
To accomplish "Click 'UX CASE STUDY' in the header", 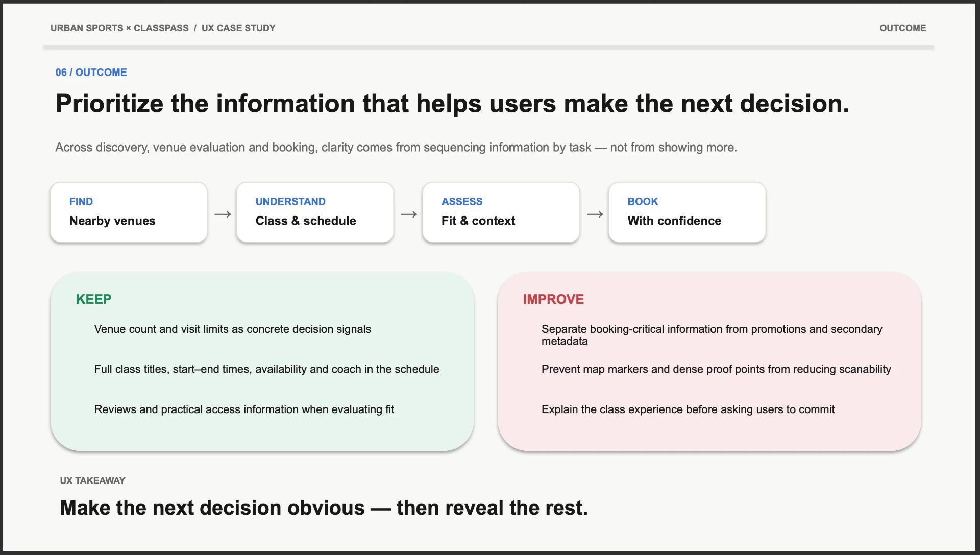I will pyautogui.click(x=238, y=28).
